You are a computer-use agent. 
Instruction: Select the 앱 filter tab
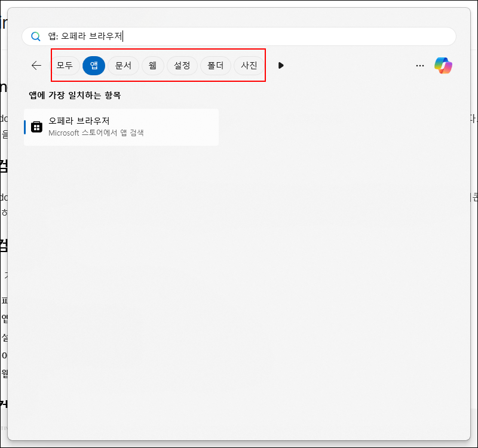[x=94, y=65]
